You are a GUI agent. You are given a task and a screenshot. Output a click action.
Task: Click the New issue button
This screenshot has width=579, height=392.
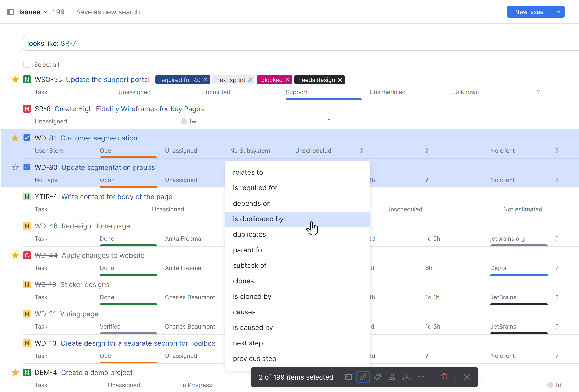[529, 12]
